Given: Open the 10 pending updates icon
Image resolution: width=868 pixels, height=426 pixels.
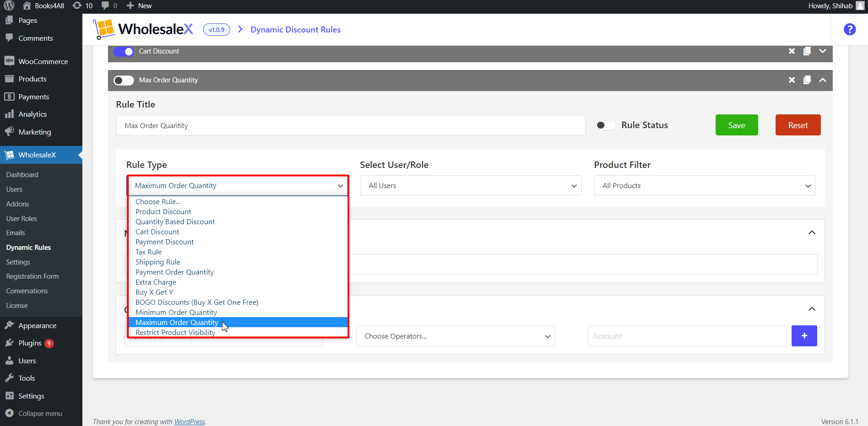Looking at the screenshot, I should 83,5.
